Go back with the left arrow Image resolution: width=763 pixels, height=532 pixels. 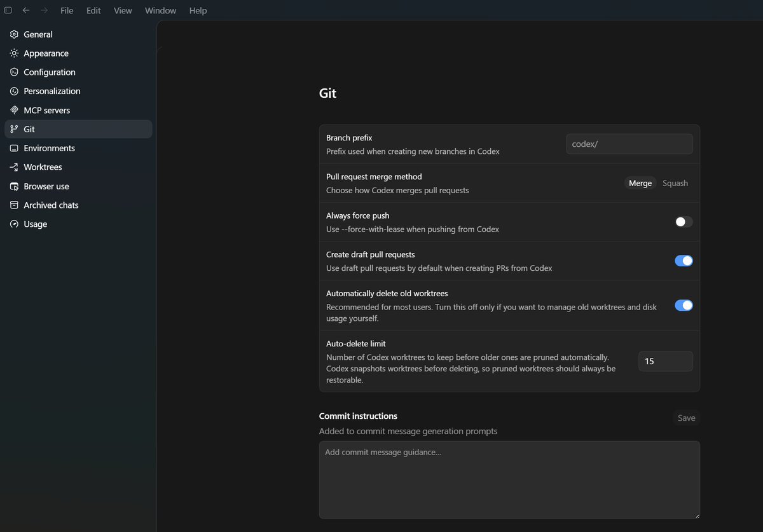(26, 11)
